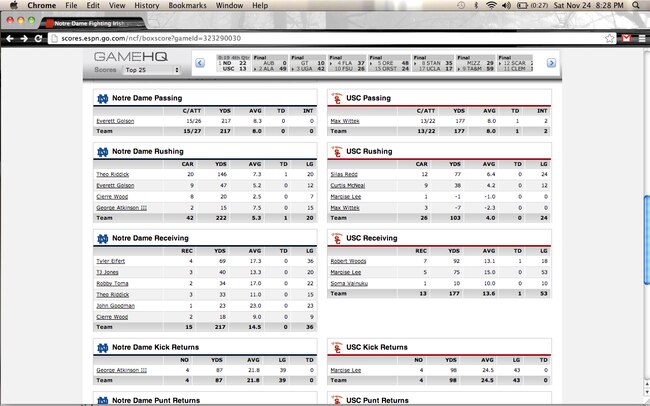The image size is (650, 406).
Task: Open the File menu
Action: pos(71,5)
